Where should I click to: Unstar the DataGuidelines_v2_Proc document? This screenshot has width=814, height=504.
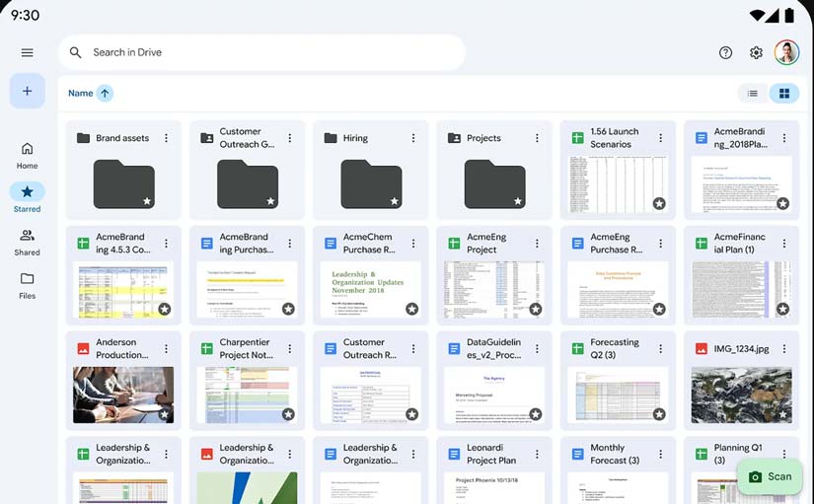pyautogui.click(x=536, y=414)
